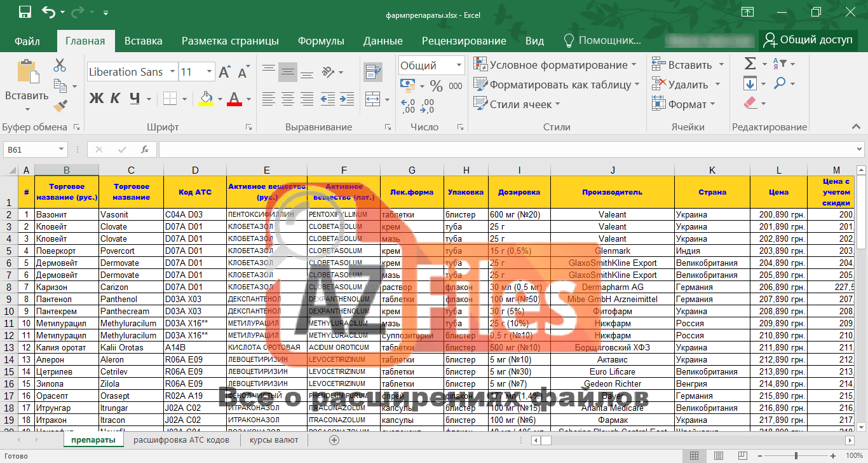
Task: Apply red font color
Action: tap(234, 99)
